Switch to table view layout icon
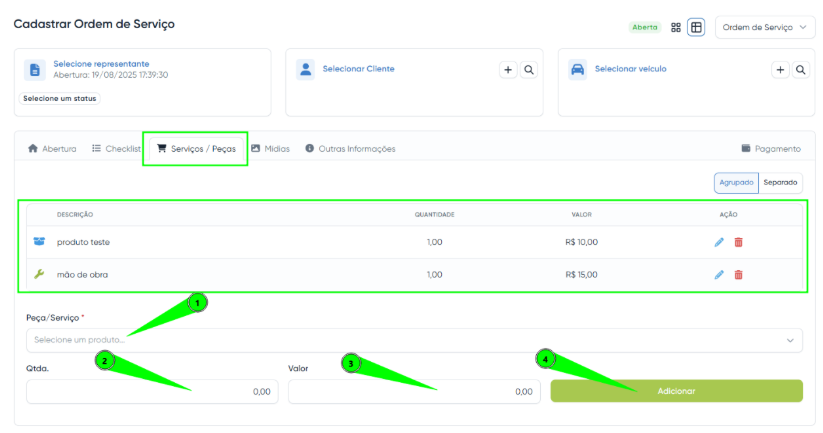This screenshot has height=433, width=823. pos(696,27)
